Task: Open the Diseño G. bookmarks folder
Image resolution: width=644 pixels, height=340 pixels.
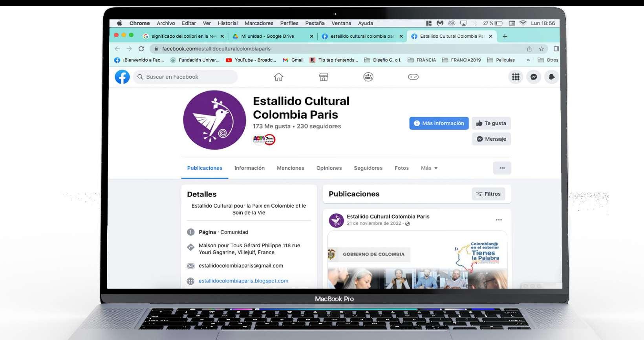Action: [383, 60]
